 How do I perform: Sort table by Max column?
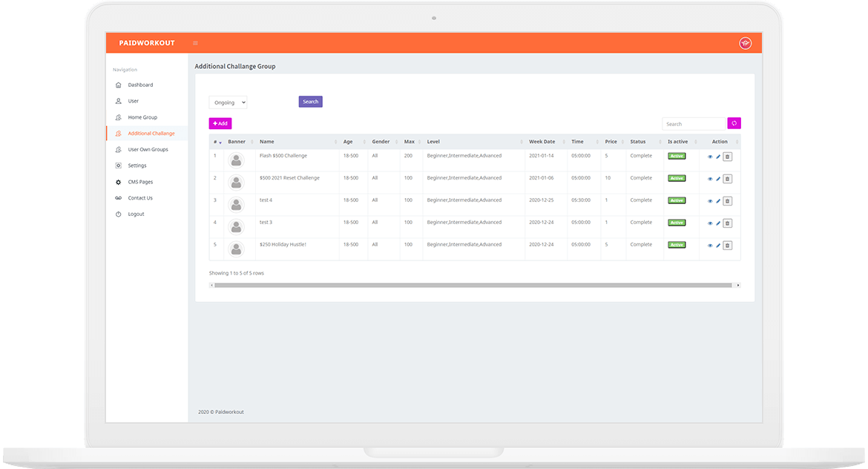pos(411,142)
